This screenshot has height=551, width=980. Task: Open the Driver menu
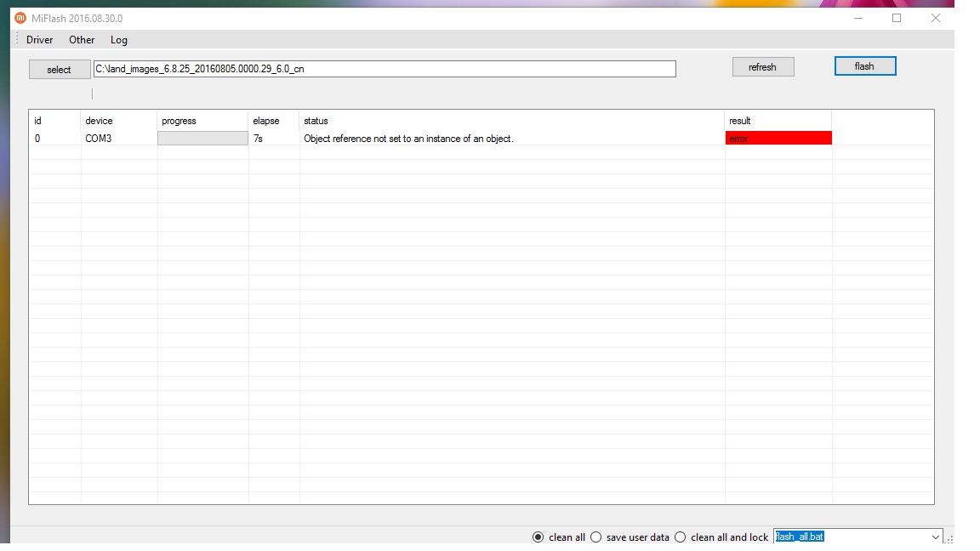pyautogui.click(x=39, y=40)
